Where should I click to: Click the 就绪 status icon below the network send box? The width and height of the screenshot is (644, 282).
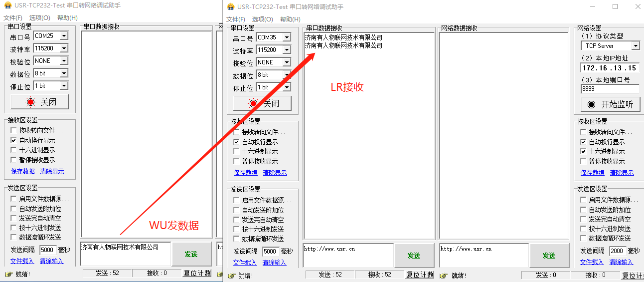click(x=443, y=276)
